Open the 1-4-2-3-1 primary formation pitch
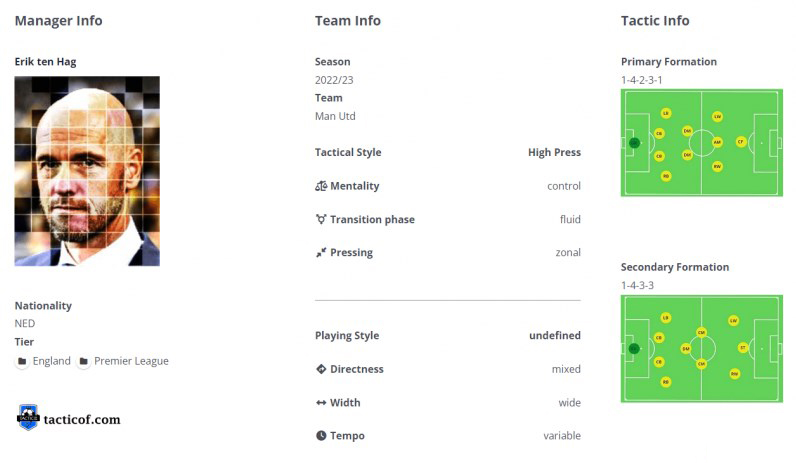This screenshot has width=796, height=463. [702, 143]
